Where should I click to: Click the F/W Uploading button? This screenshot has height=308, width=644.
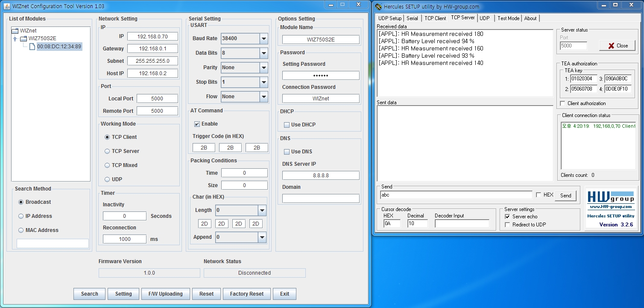coord(166,294)
